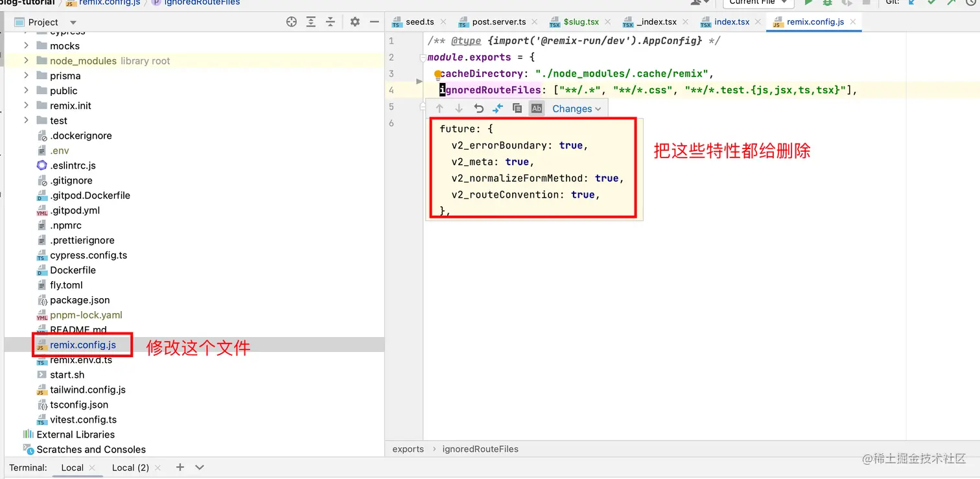
Task: Click the gutter change marker arrow
Action: click(x=419, y=82)
